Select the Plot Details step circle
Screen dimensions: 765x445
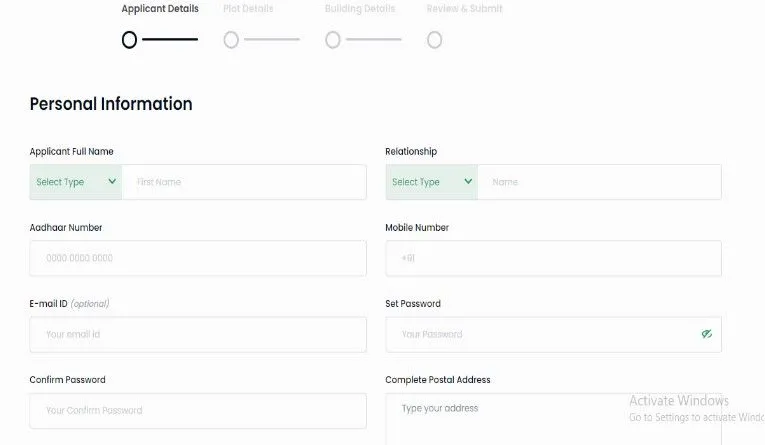(x=231, y=40)
